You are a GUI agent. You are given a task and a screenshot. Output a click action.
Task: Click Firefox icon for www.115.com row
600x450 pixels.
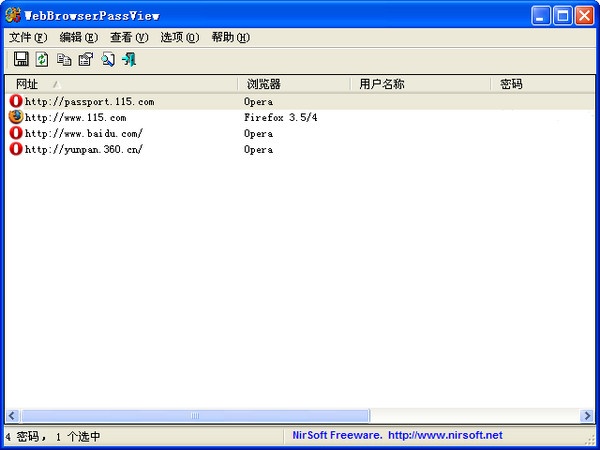tap(16, 117)
